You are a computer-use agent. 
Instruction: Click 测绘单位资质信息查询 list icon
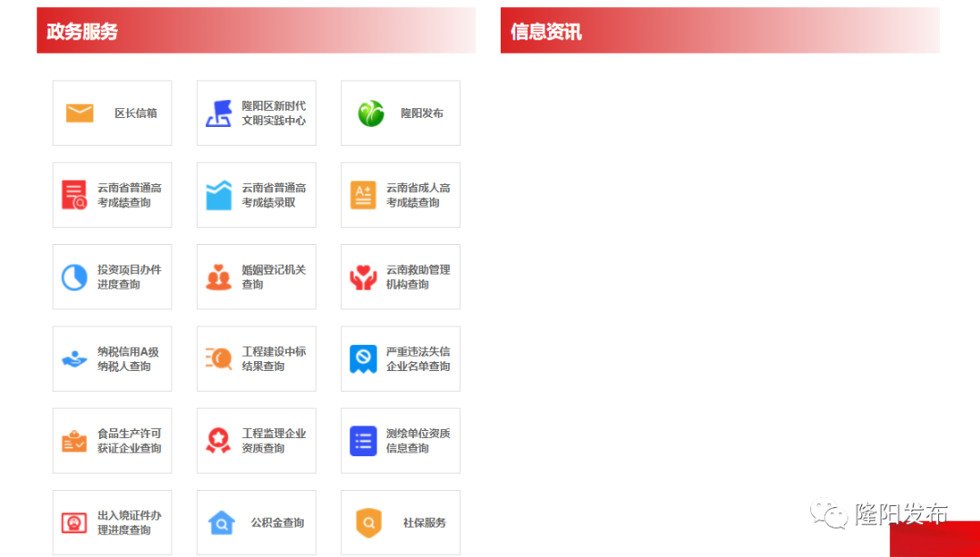[363, 439]
